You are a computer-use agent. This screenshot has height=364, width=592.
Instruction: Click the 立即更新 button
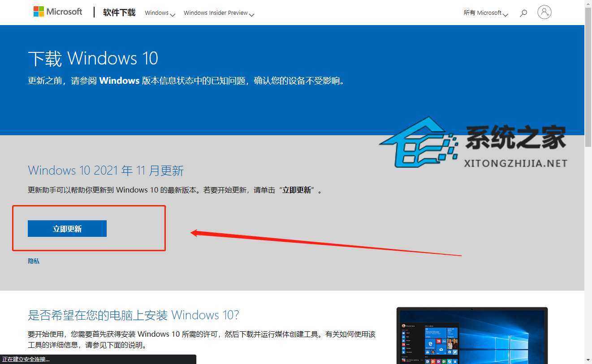coord(67,228)
